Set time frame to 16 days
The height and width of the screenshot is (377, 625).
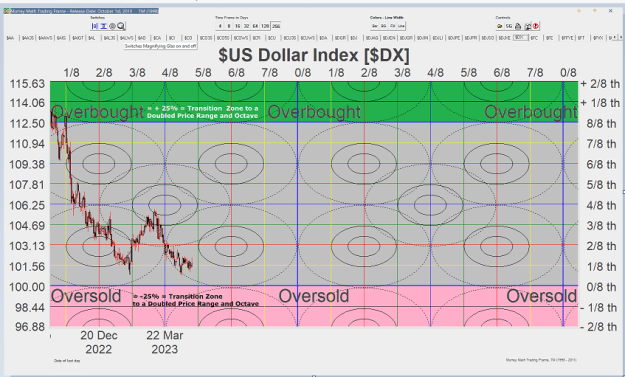click(x=238, y=26)
